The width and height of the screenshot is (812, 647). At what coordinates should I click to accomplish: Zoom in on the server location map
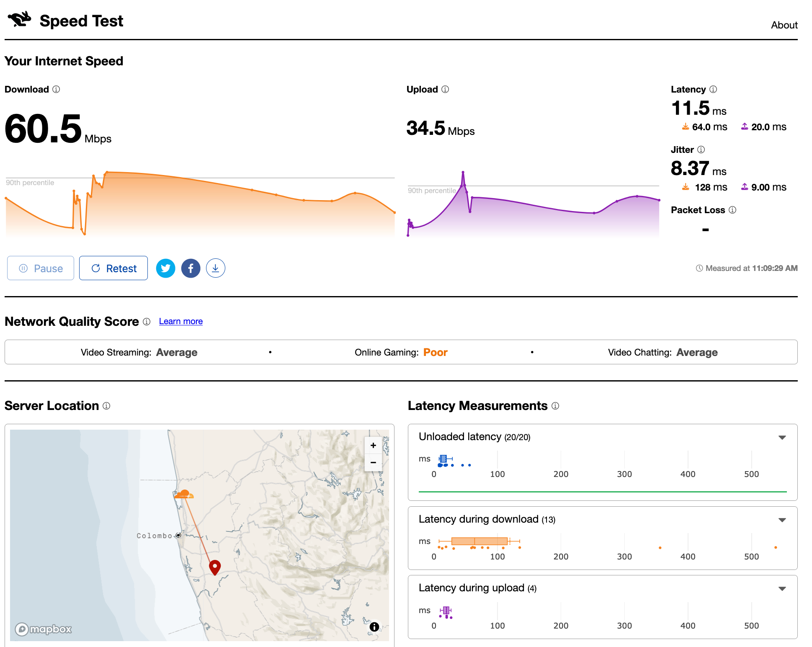tap(373, 445)
